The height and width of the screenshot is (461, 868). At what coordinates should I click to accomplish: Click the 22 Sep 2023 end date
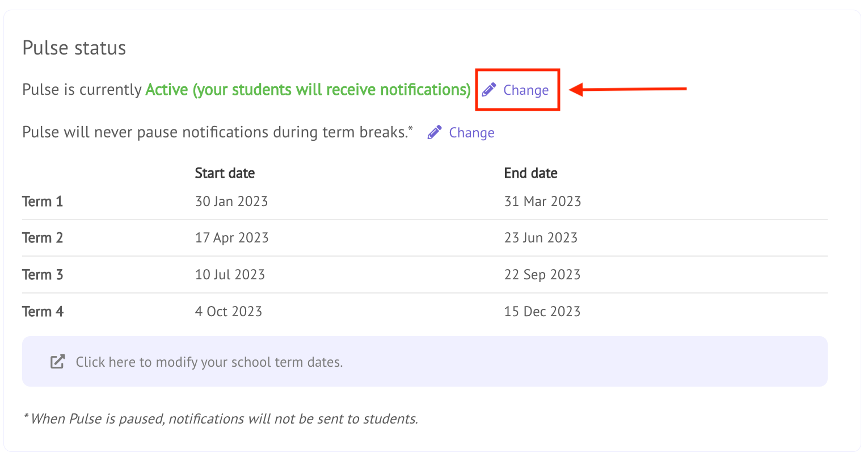542,275
